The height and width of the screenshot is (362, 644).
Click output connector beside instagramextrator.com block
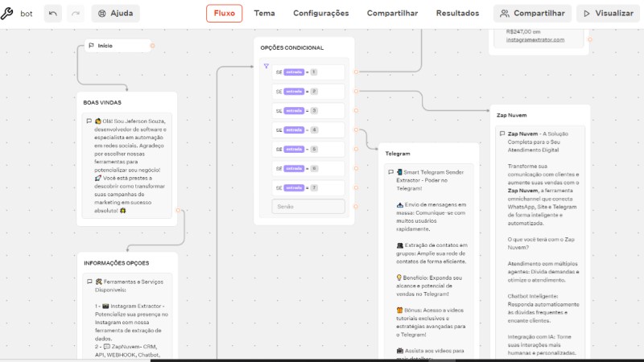click(590, 39)
